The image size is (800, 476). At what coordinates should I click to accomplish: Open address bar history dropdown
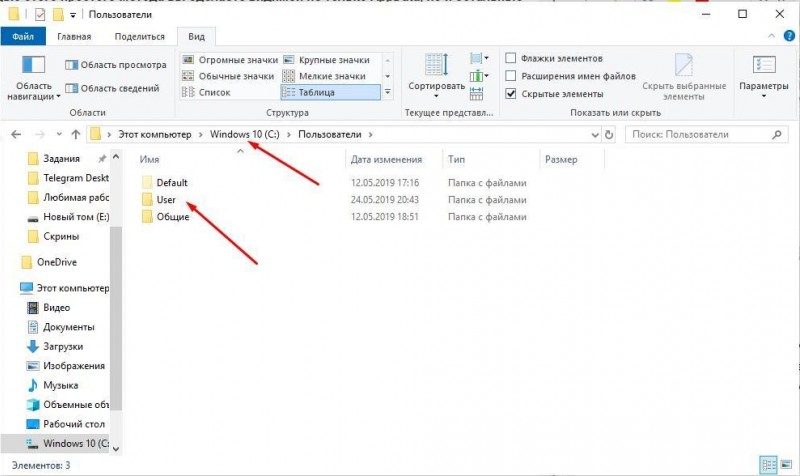tap(595, 135)
